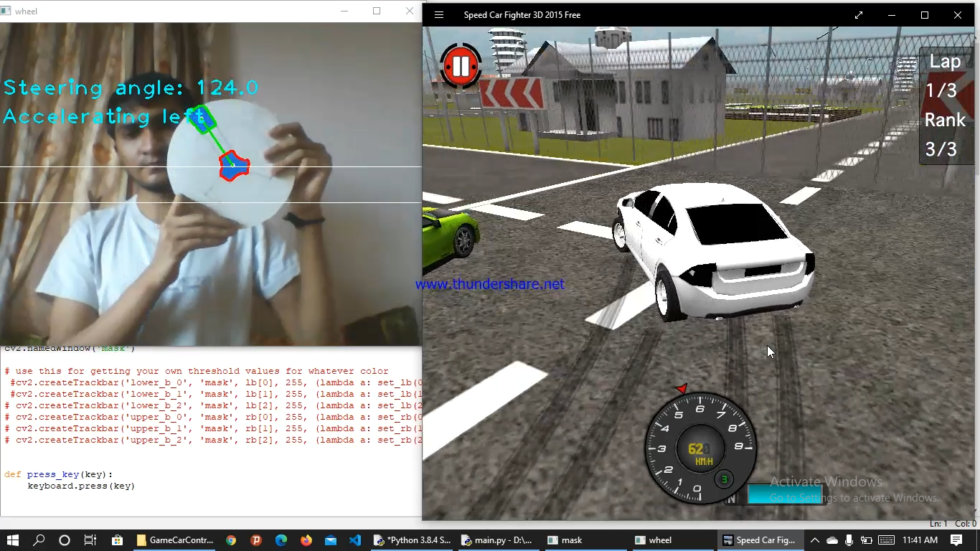This screenshot has width=980, height=551.
Task: Click the "Steering angle: 124.0" overlay text
Action: point(131,88)
